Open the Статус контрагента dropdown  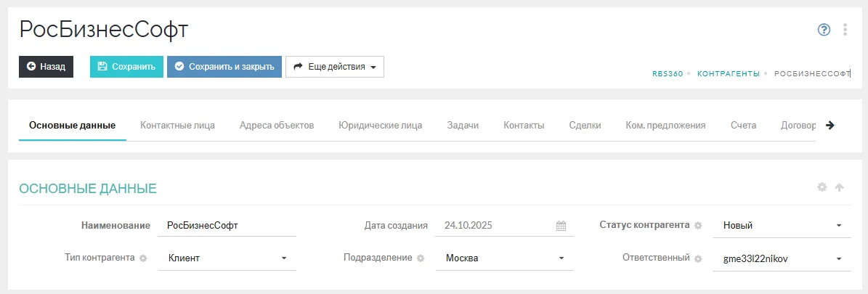(838, 226)
